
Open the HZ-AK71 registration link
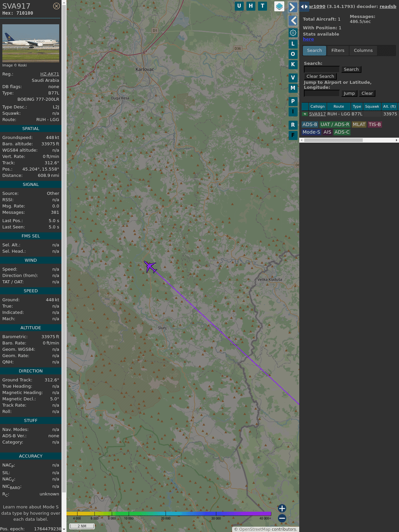pyautogui.click(x=50, y=74)
